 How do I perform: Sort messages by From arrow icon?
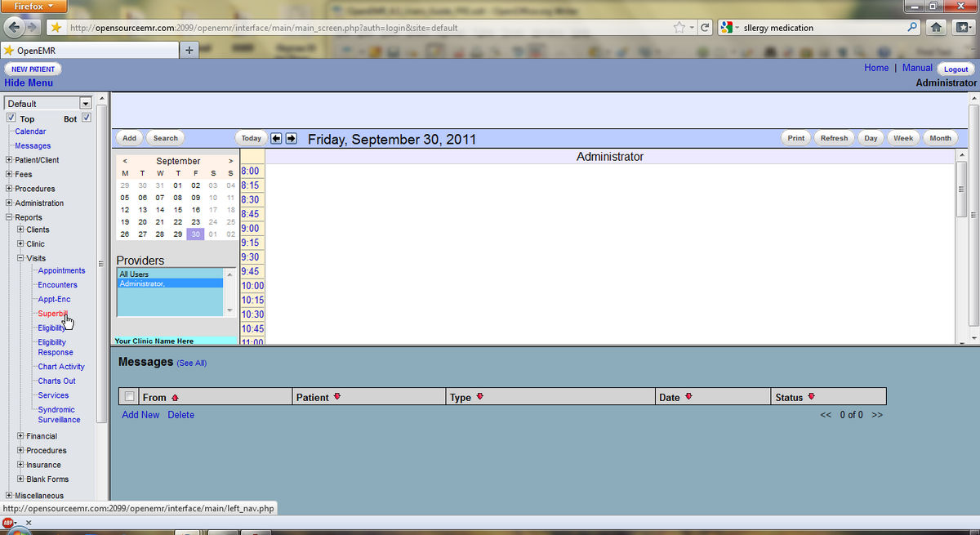pyautogui.click(x=175, y=398)
